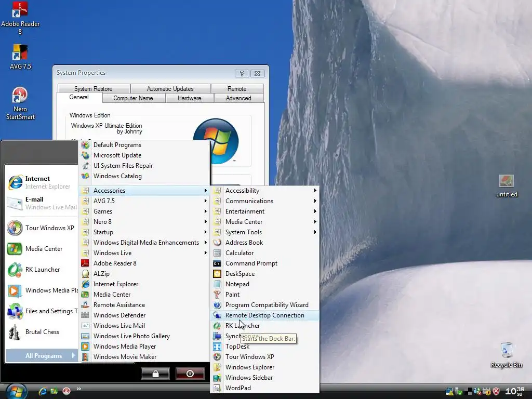This screenshot has height=399, width=532.
Task: Launch Calculator from Accessories
Action: 265,253
